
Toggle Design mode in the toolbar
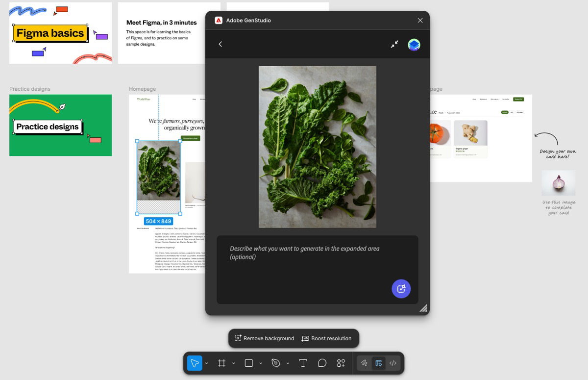point(379,363)
